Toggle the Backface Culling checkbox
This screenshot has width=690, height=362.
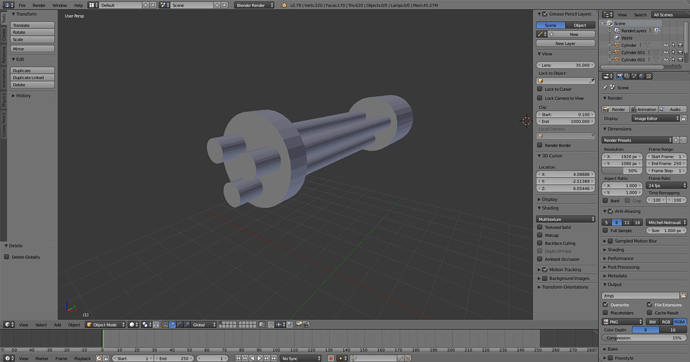point(540,243)
